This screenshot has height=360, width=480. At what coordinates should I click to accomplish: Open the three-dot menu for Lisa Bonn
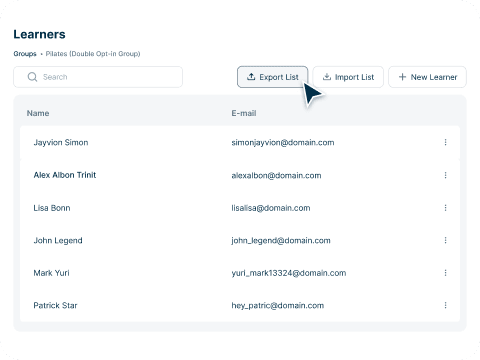(445, 208)
